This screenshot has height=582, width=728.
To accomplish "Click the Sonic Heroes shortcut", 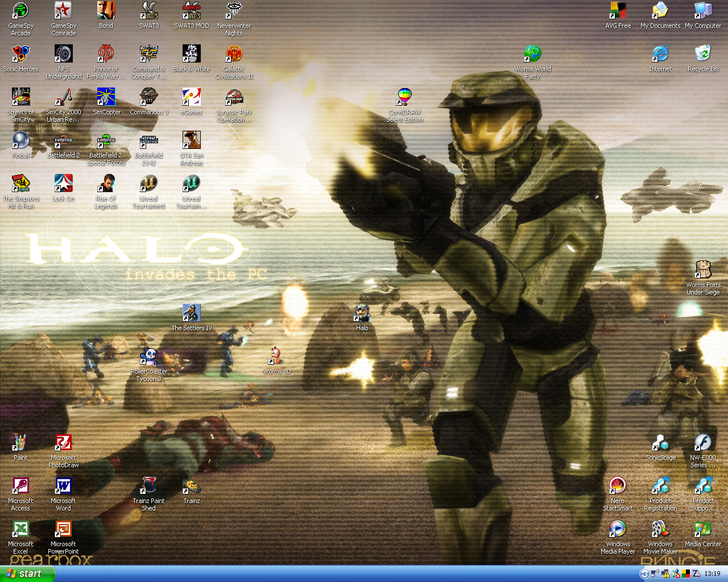I will [x=20, y=59].
